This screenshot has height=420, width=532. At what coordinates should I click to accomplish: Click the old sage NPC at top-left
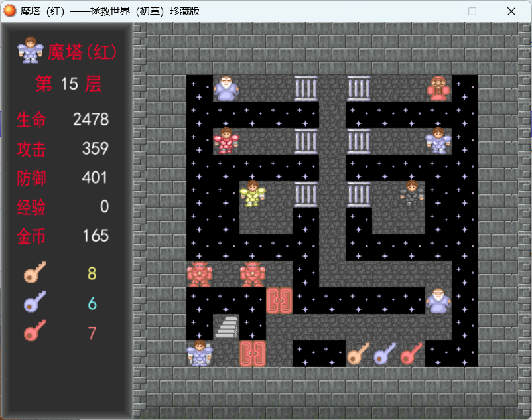click(x=226, y=88)
